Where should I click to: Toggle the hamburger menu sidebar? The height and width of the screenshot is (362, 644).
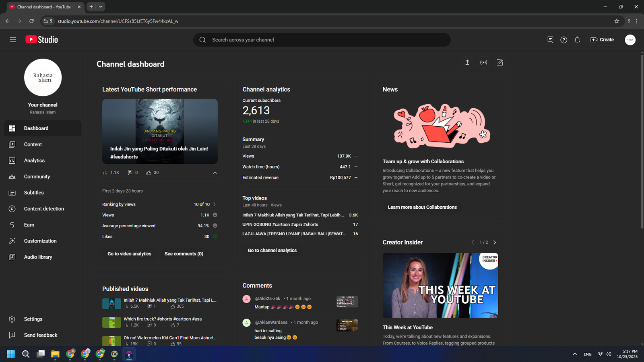pyautogui.click(x=12, y=40)
